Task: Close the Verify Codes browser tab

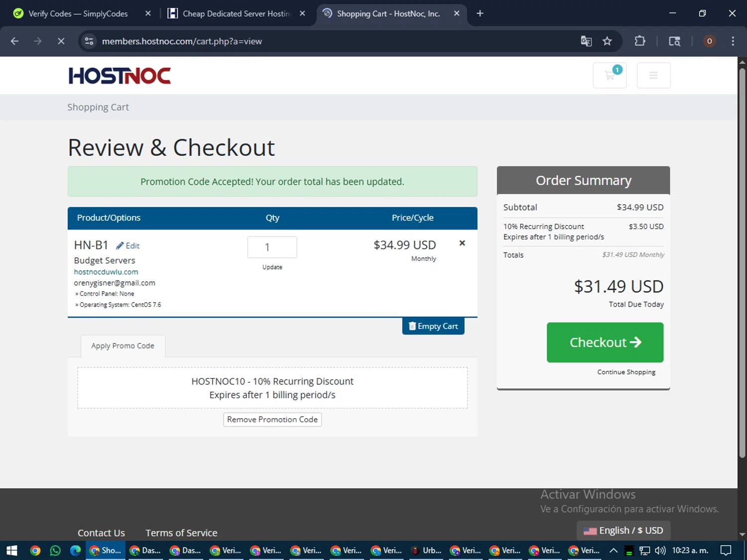Action: [148, 14]
